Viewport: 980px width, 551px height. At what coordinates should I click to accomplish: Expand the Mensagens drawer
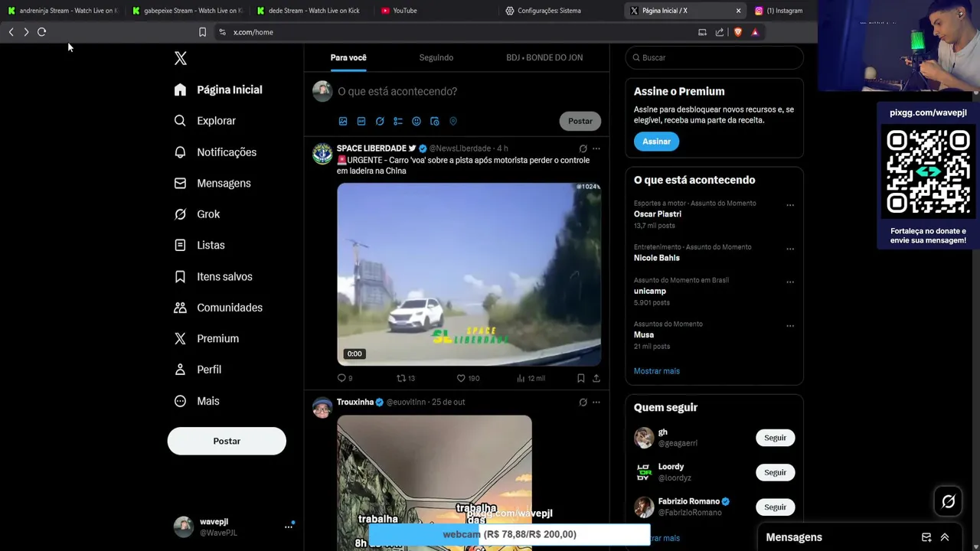click(945, 537)
